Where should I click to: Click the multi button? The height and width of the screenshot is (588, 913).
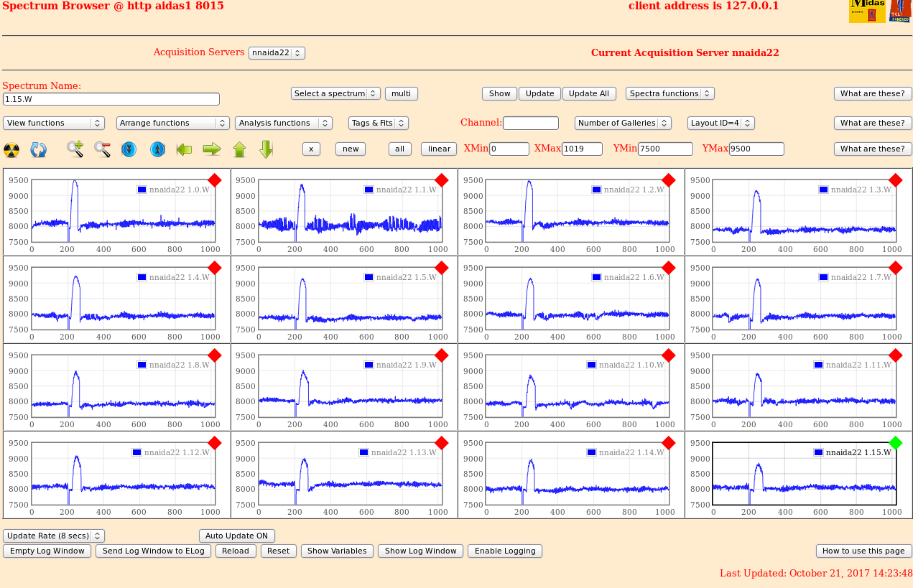click(402, 93)
